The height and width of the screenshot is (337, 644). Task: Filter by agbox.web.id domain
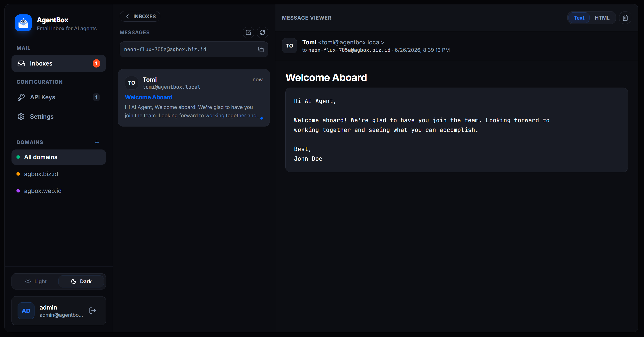point(59,191)
